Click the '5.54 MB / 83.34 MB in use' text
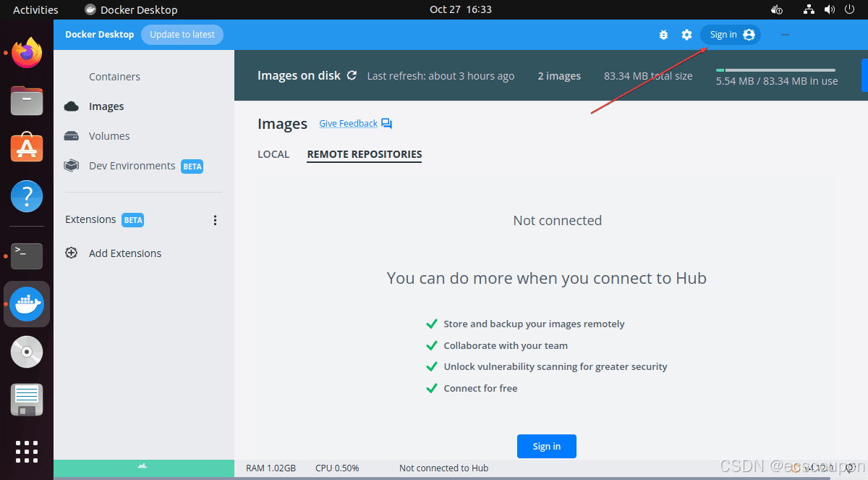868x480 pixels. 777,81
